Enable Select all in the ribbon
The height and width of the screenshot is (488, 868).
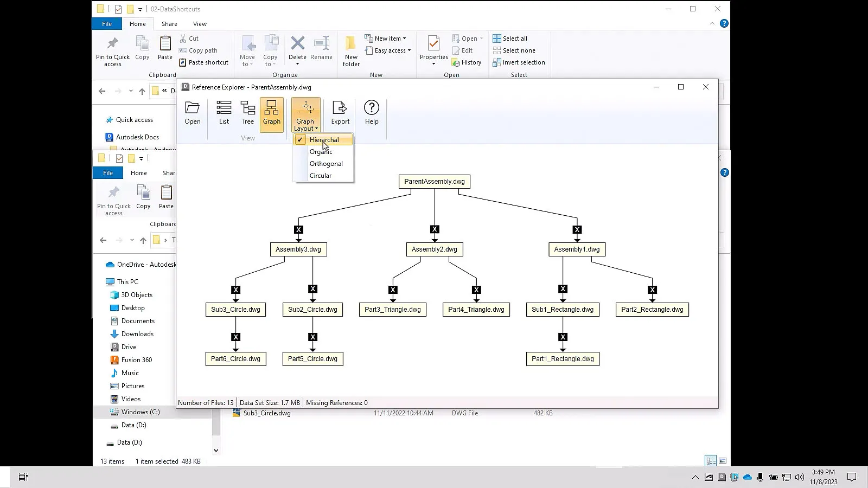(x=510, y=38)
